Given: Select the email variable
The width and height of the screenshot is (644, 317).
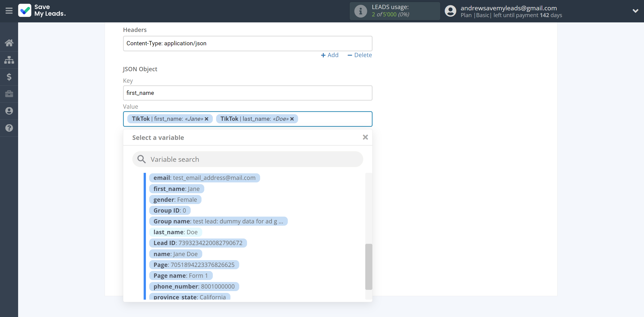Looking at the screenshot, I should [205, 178].
